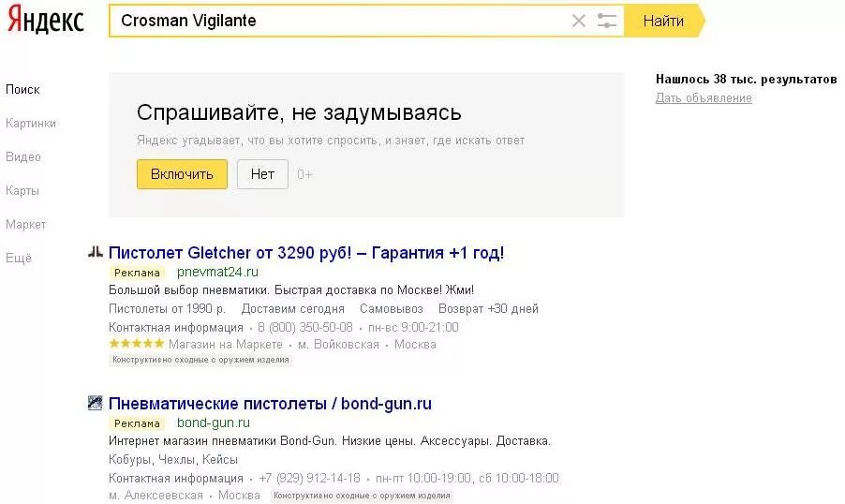Open the Пистолеты от 1990 р. sitelink
Screen dimensions: 845x504
tap(167, 309)
